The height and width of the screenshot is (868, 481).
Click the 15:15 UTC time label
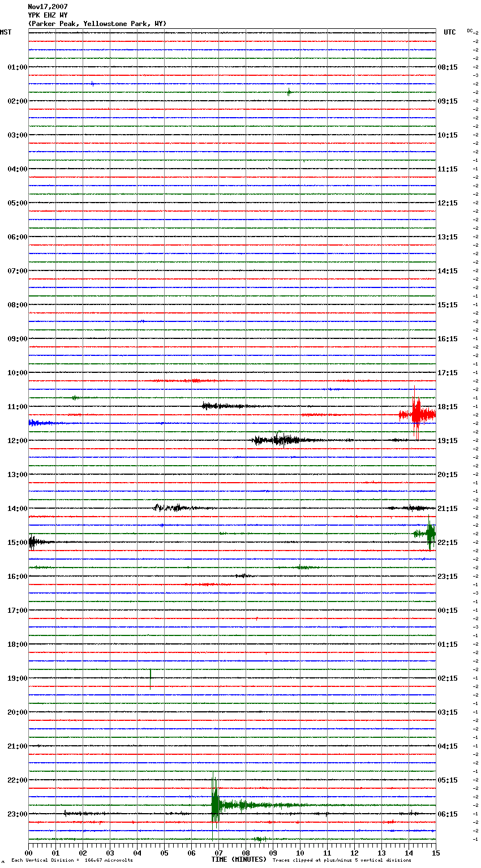[x=448, y=305]
